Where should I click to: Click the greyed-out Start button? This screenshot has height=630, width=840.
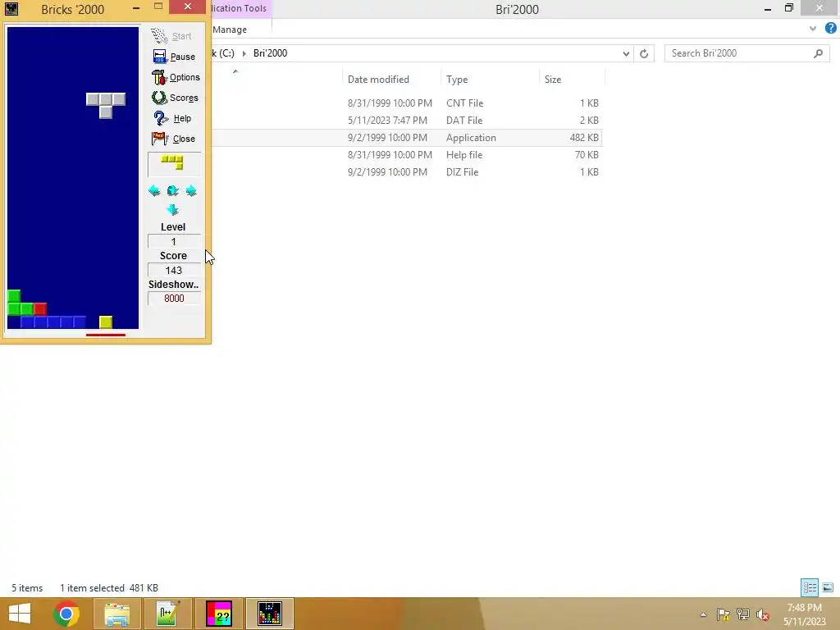(171, 36)
